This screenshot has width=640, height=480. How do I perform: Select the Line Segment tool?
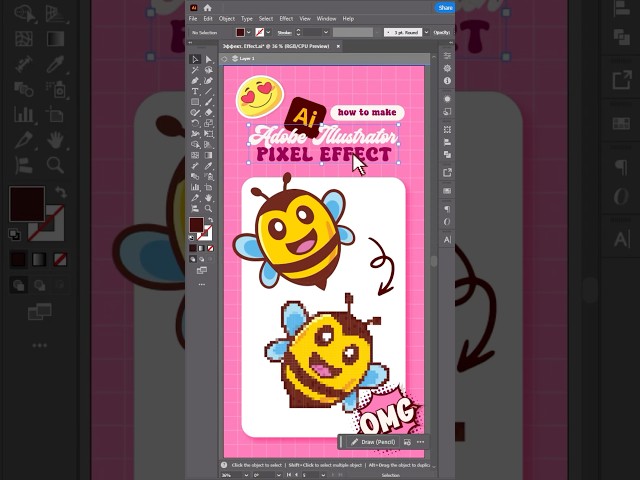click(x=209, y=91)
